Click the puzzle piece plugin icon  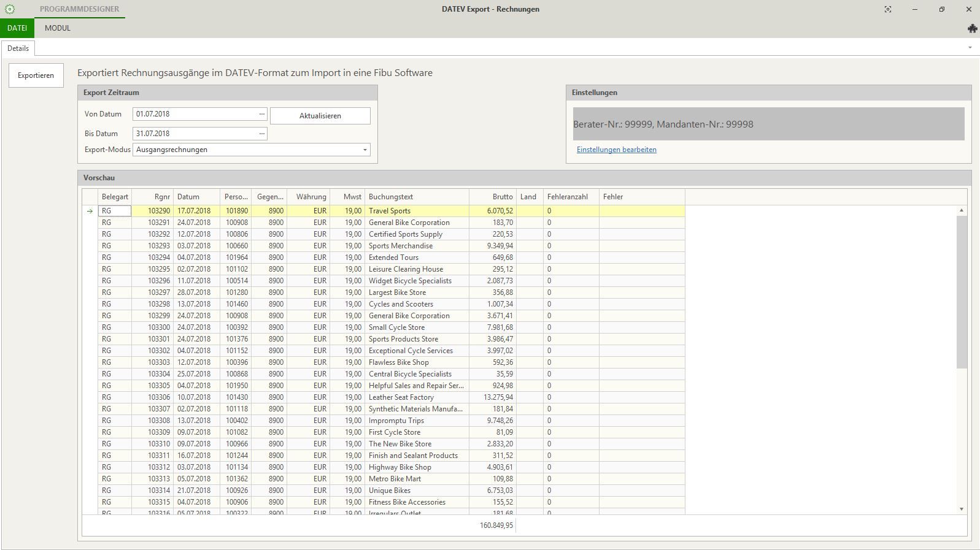971,28
